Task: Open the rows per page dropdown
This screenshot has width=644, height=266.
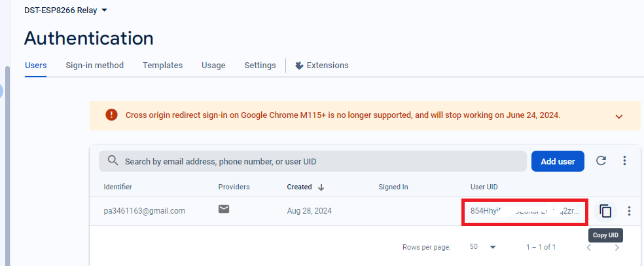Action: pyautogui.click(x=484, y=247)
